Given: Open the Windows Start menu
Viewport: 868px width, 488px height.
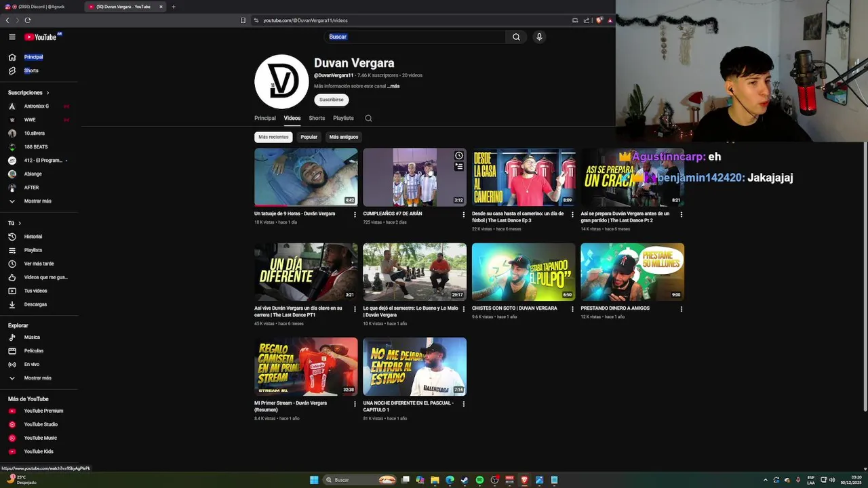Looking at the screenshot, I should (x=314, y=480).
